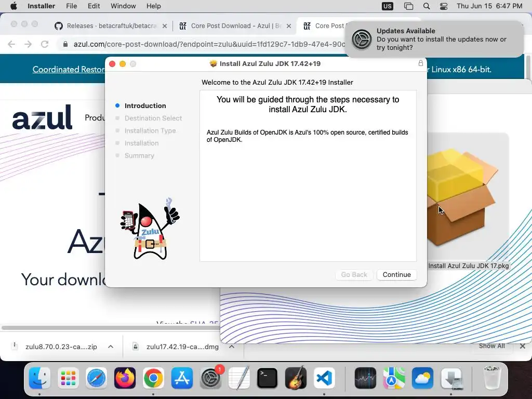Switch to the Releases betacraftuk GitHub tab
This screenshot has height=399, width=532.
[111, 26]
